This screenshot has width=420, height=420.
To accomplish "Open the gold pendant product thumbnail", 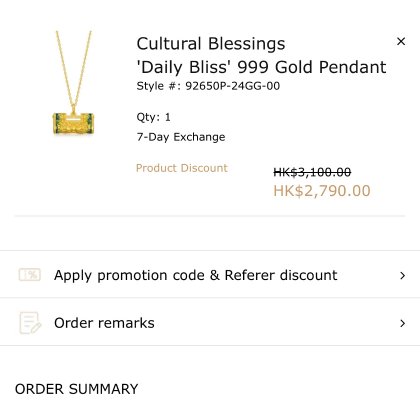I will click(73, 82).
